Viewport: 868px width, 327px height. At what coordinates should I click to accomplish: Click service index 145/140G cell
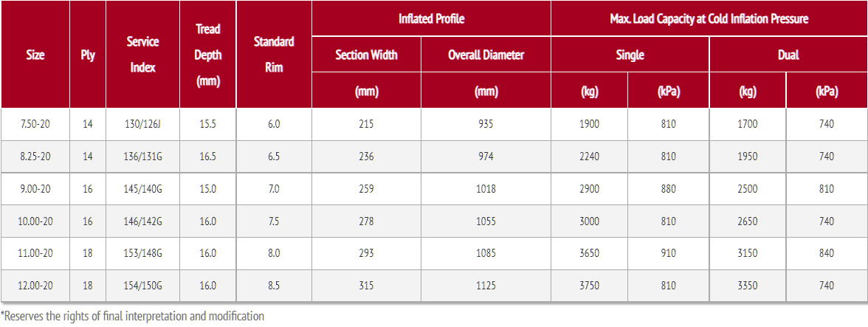point(142,189)
